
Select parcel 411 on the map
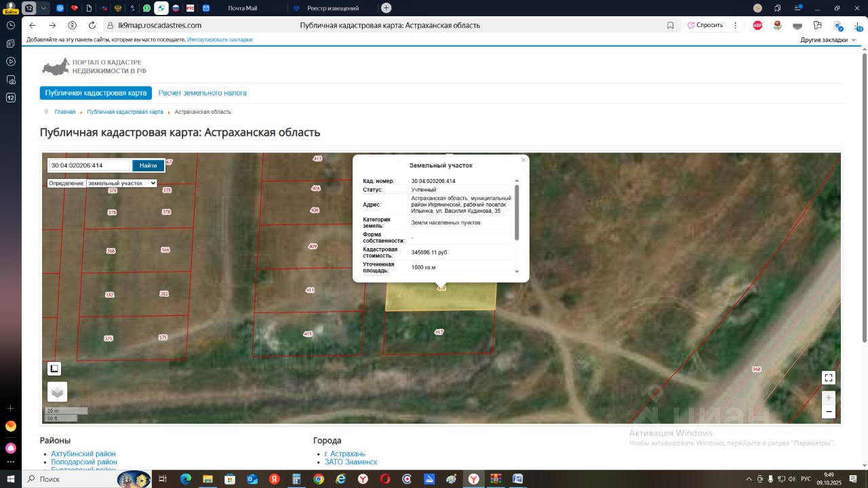click(x=310, y=290)
